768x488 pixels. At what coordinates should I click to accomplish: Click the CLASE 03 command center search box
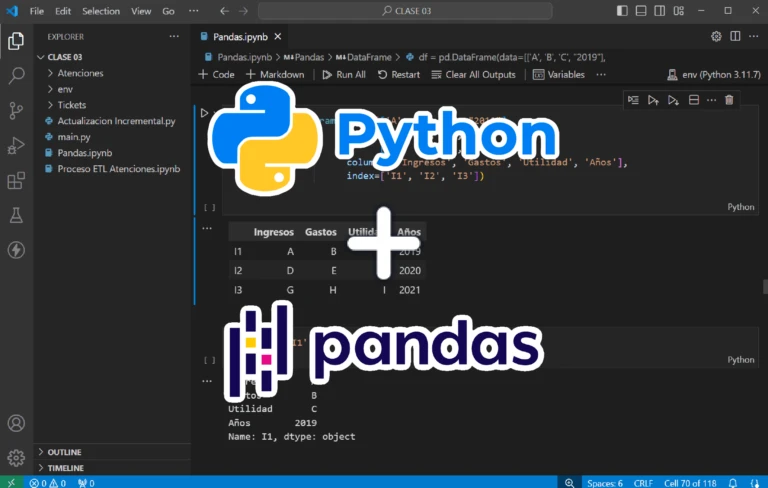click(x=406, y=11)
